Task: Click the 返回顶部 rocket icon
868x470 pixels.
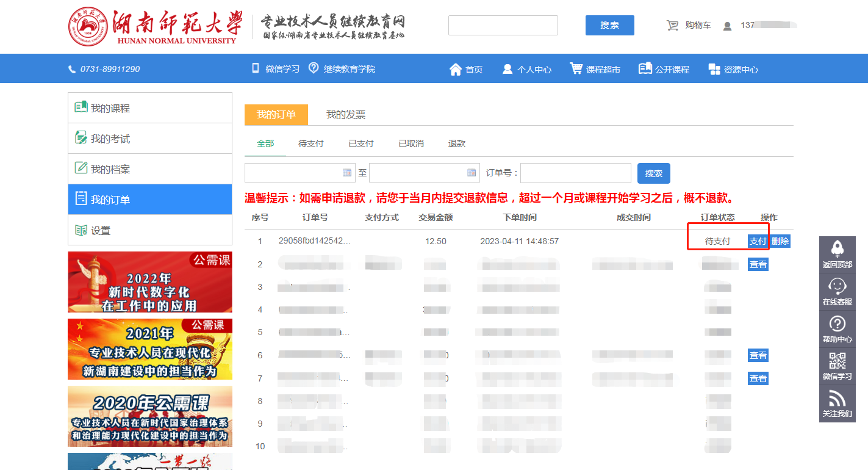Action: point(838,248)
